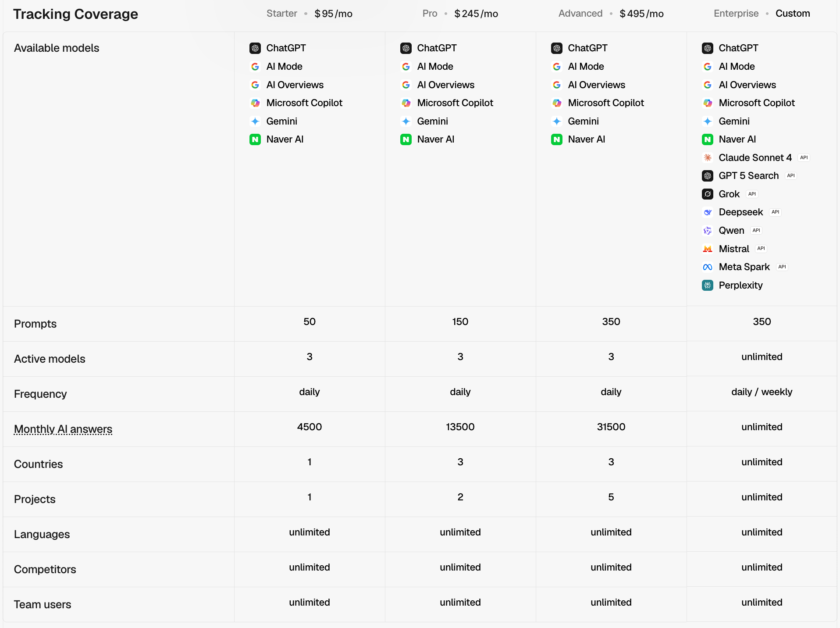
Task: Click the Tracking Coverage heading
Action: click(x=76, y=14)
